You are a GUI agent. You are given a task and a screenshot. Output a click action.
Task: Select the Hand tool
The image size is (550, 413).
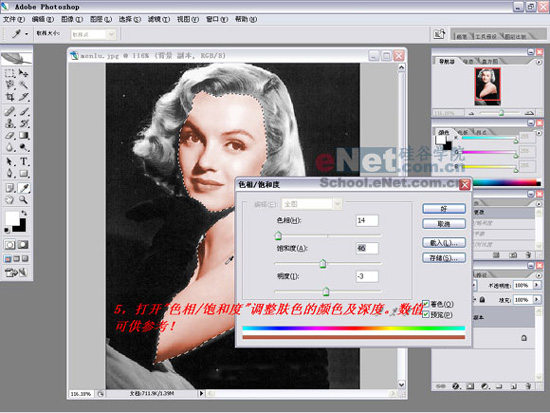coord(10,200)
